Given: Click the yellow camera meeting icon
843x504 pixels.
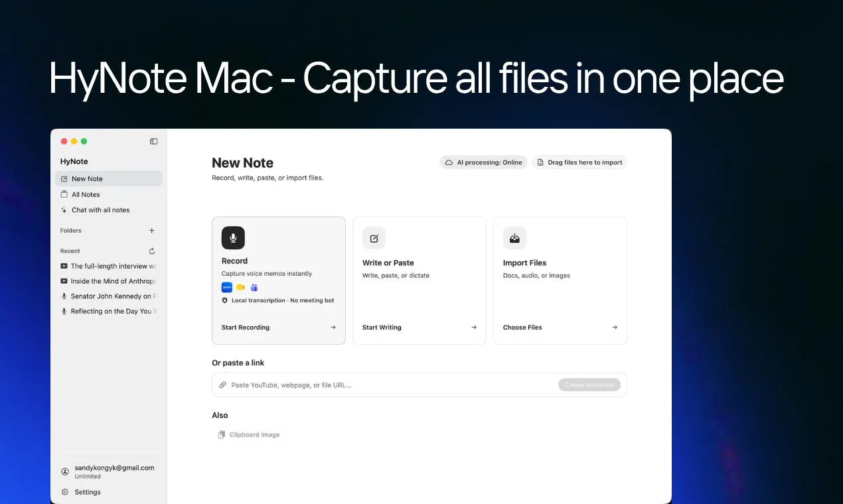Looking at the screenshot, I should [x=240, y=287].
